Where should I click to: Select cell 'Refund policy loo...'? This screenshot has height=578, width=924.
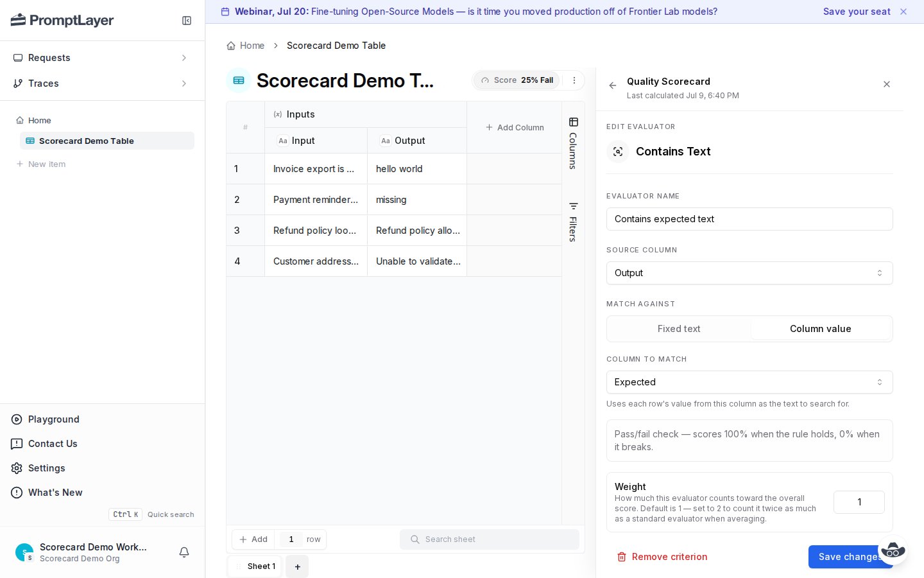(x=316, y=231)
